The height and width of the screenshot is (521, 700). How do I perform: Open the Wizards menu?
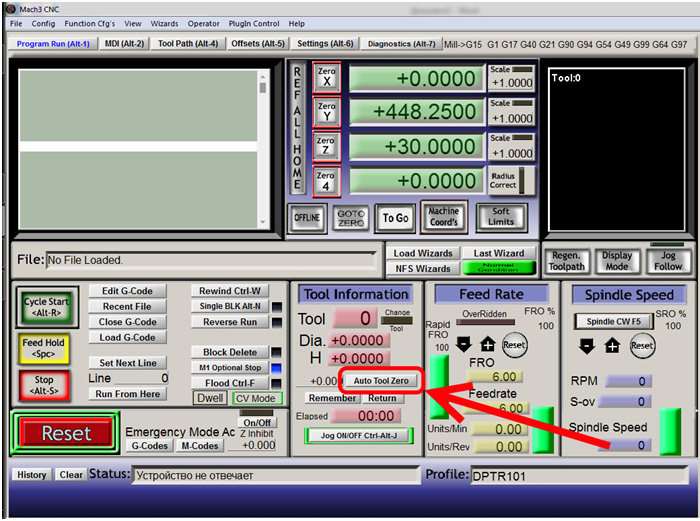pos(164,24)
